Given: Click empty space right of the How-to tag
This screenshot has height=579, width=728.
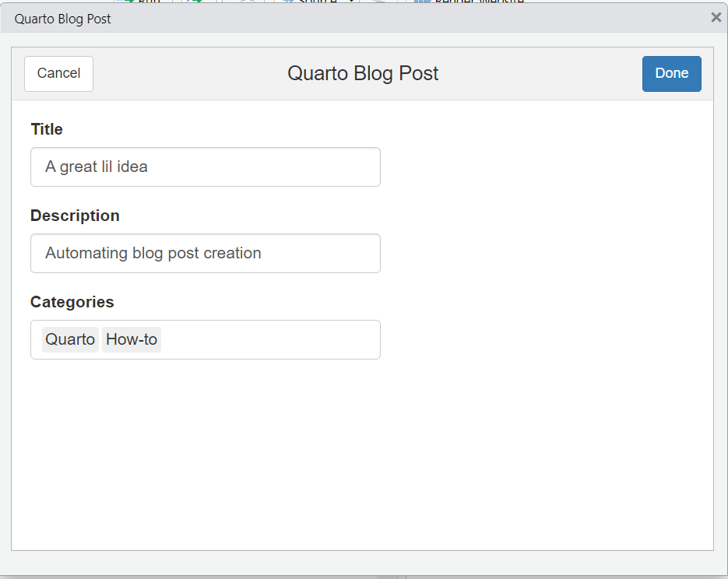Looking at the screenshot, I should 269,339.
